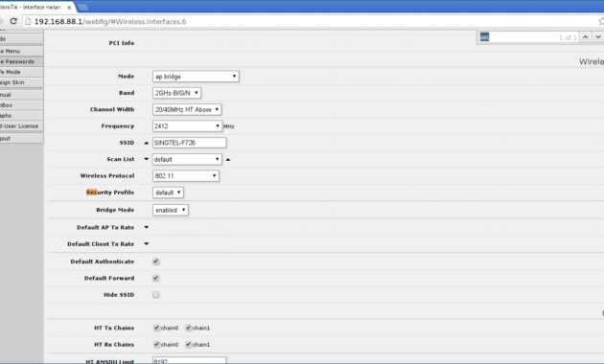Toggle the Default Forward checkbox
Image resolution: width=604 pixels, height=364 pixels.
(x=155, y=278)
